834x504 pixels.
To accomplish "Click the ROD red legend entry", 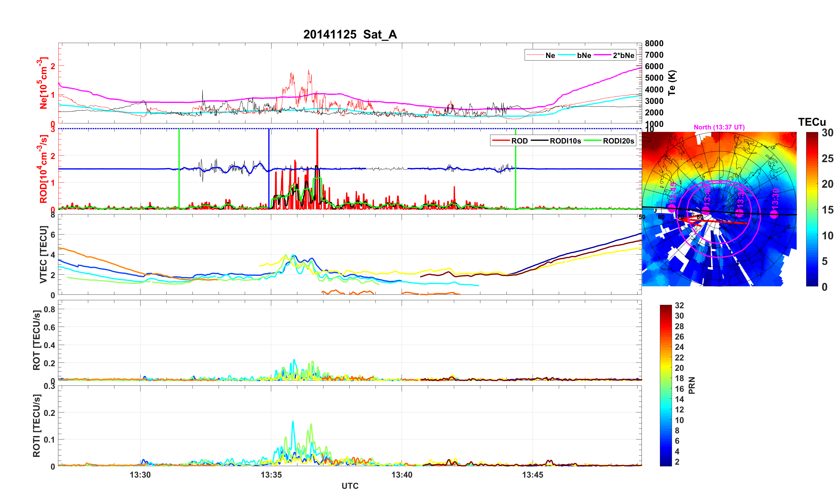I will tap(519, 141).
